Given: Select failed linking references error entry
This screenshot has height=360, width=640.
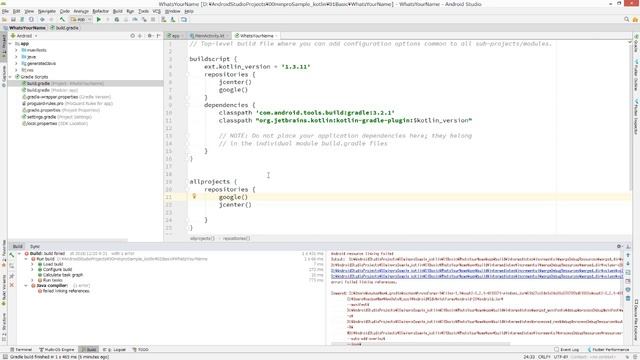Looking at the screenshot, I should pyautogui.click(x=64, y=291).
